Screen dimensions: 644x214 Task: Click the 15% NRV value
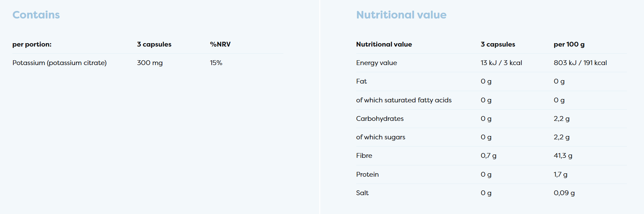click(216, 63)
